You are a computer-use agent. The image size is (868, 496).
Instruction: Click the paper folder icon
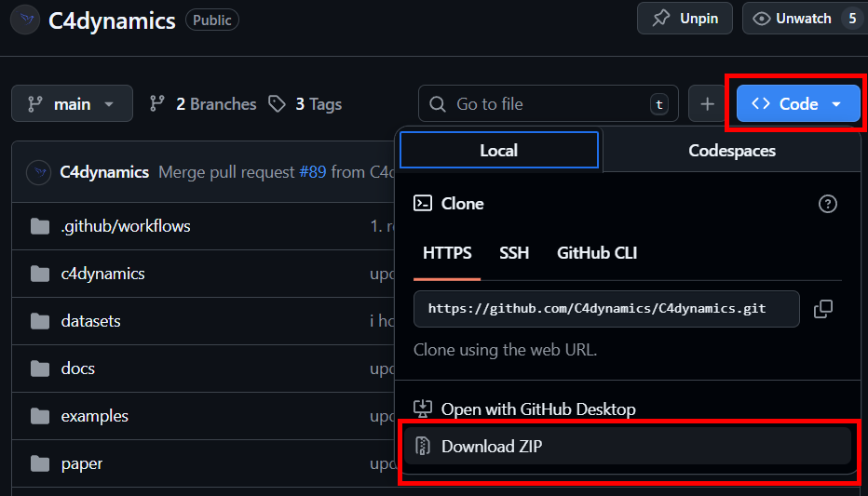point(40,464)
